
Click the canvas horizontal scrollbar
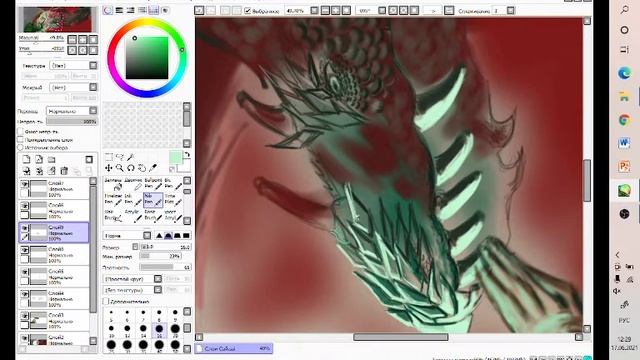(x=400, y=337)
